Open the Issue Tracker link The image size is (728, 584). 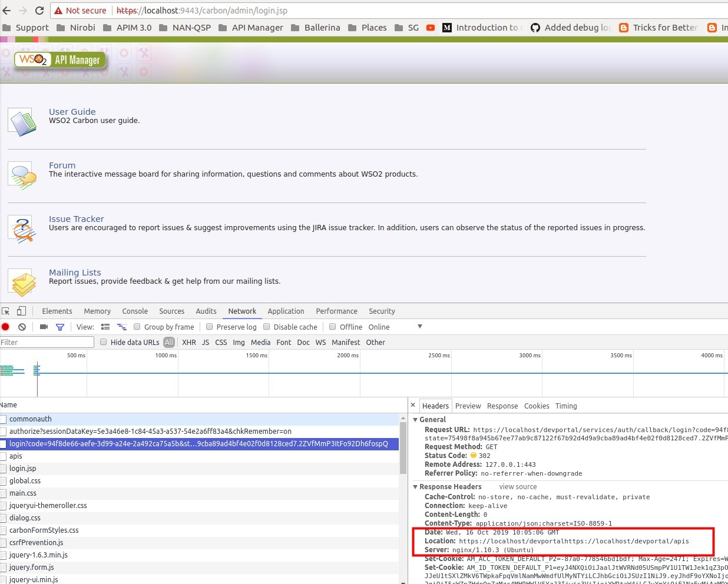[76, 219]
